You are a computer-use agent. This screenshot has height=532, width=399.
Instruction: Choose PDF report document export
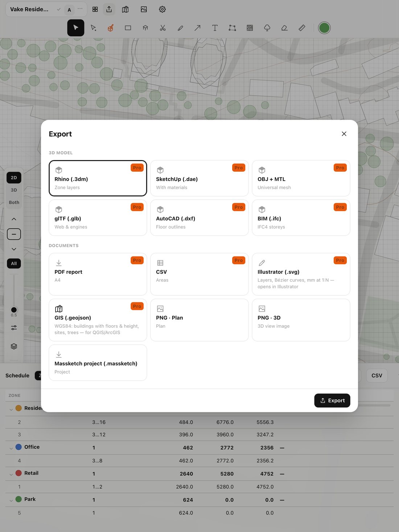coord(98,274)
